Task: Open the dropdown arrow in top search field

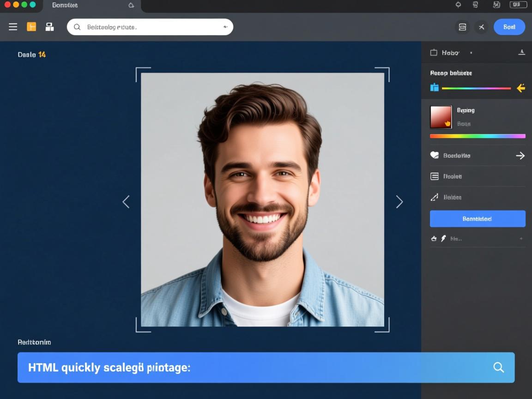Action: [225, 27]
